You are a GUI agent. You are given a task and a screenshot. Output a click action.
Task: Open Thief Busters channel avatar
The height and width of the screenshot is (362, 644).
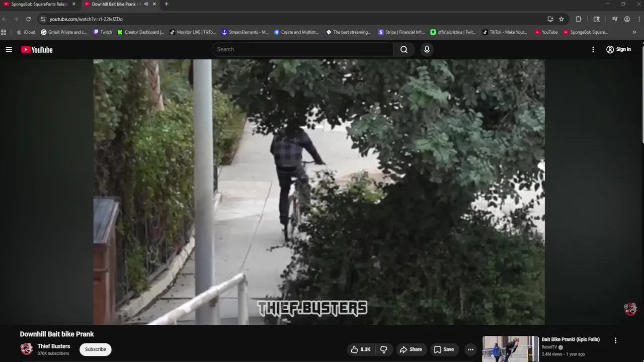(x=27, y=349)
